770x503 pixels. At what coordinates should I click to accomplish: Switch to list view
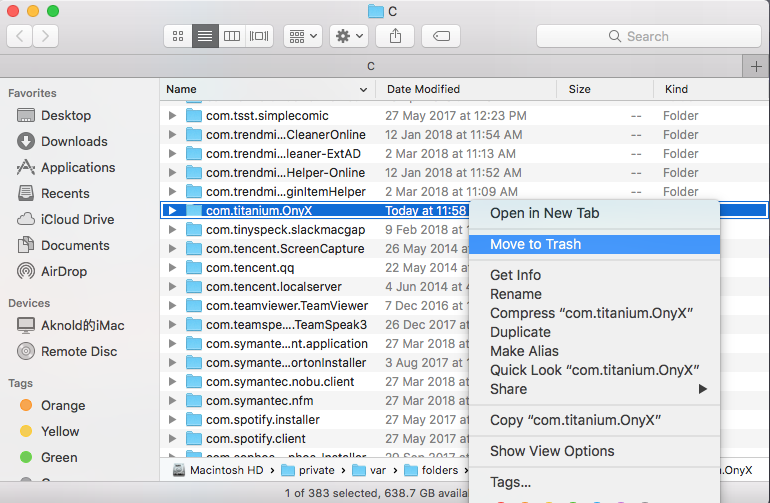(205, 36)
